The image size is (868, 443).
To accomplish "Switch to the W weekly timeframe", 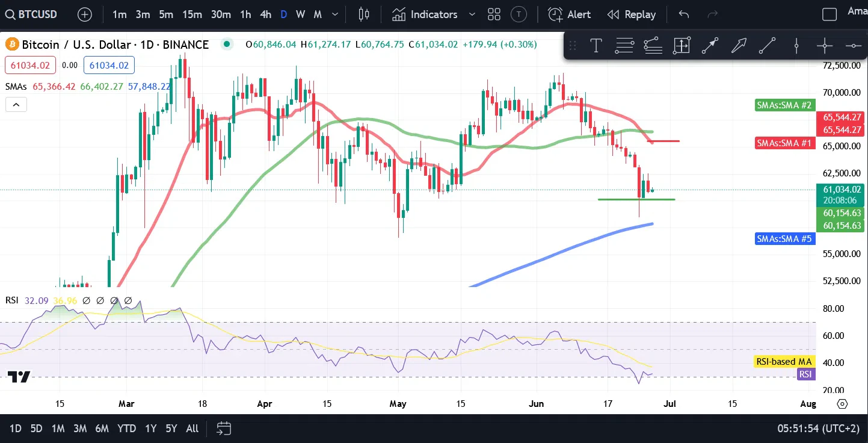I will [x=301, y=14].
